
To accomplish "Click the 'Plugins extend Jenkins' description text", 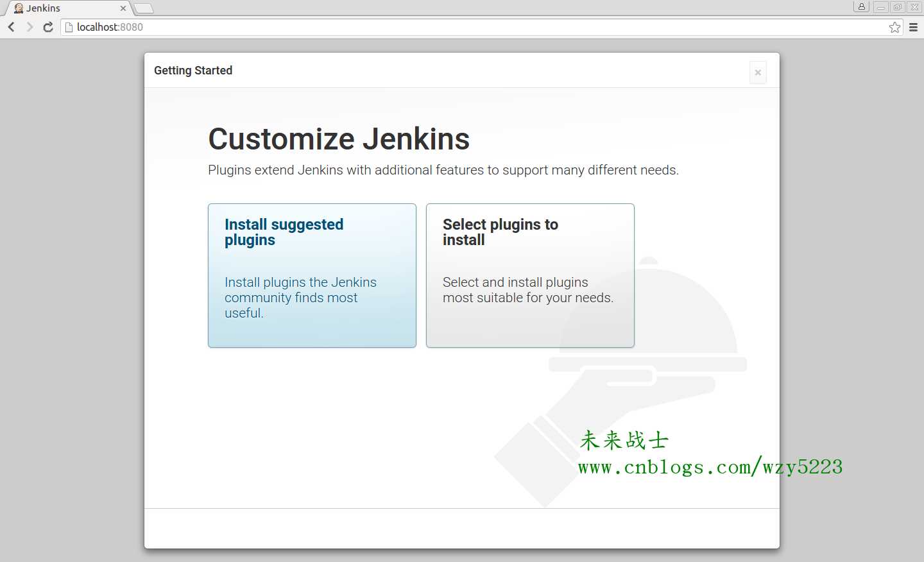I will pyautogui.click(x=443, y=170).
